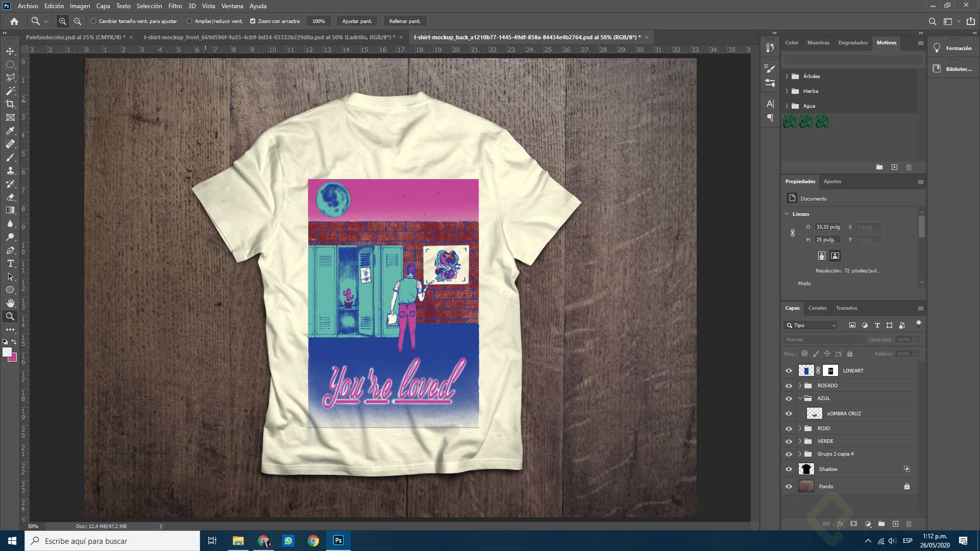Add a layer mask in Capas panel
Screen dimensions: 980x551
pyautogui.click(x=853, y=524)
